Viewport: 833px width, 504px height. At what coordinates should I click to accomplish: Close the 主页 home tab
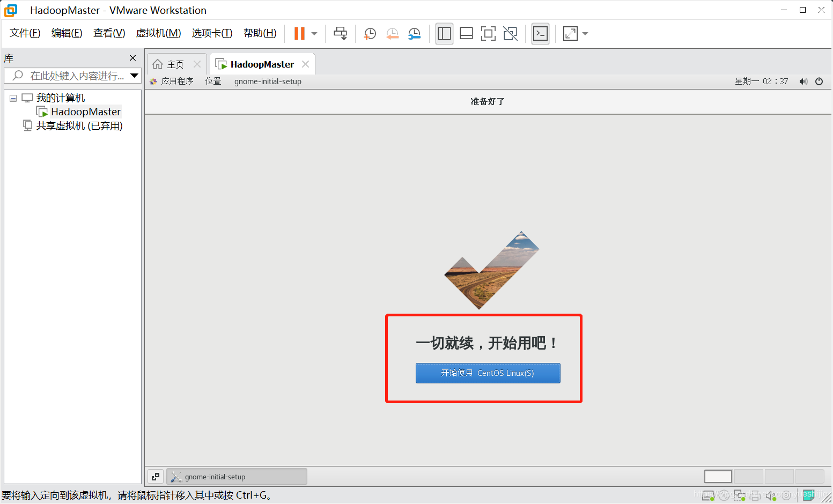[x=197, y=64]
